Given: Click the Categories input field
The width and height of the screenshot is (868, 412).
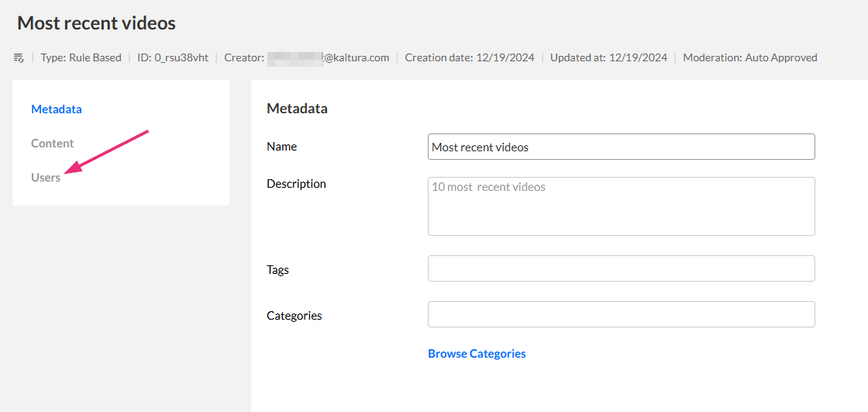Looking at the screenshot, I should 621,314.
